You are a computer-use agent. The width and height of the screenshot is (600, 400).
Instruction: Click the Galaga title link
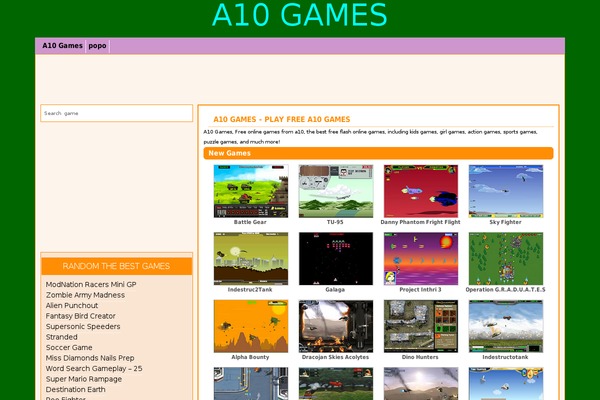click(x=335, y=290)
